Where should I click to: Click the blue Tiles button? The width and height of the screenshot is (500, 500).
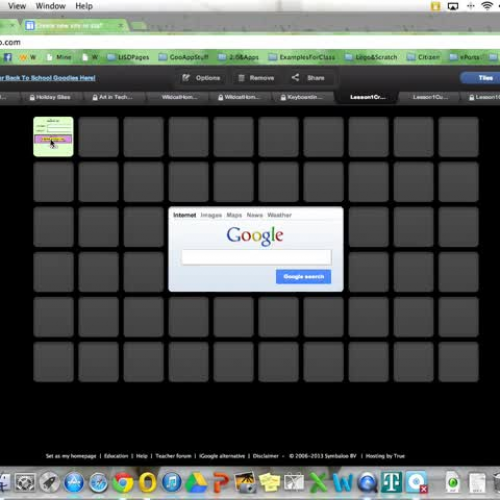point(481,78)
